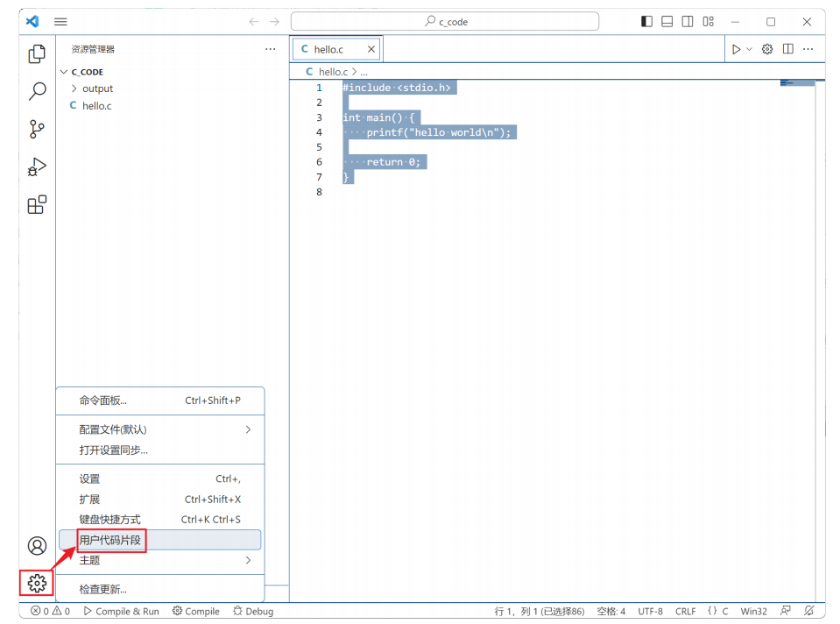
Task: Click the Accounts icon in activity bar
Action: 37,546
